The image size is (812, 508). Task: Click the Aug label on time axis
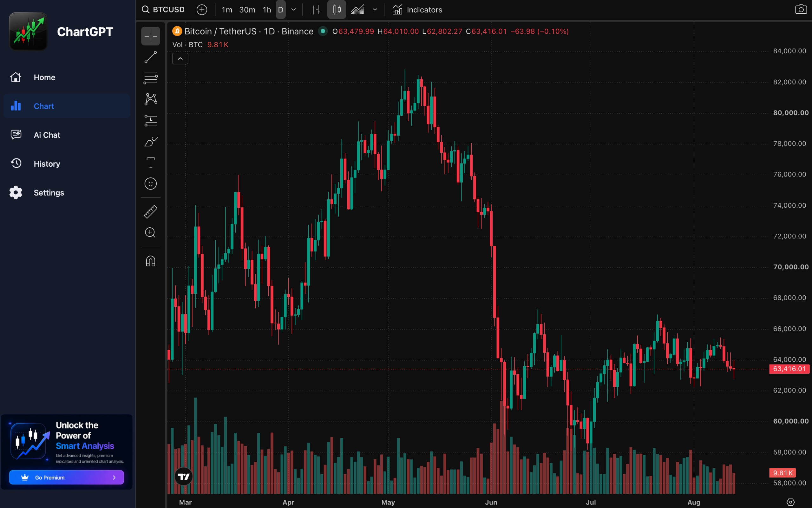tap(694, 502)
